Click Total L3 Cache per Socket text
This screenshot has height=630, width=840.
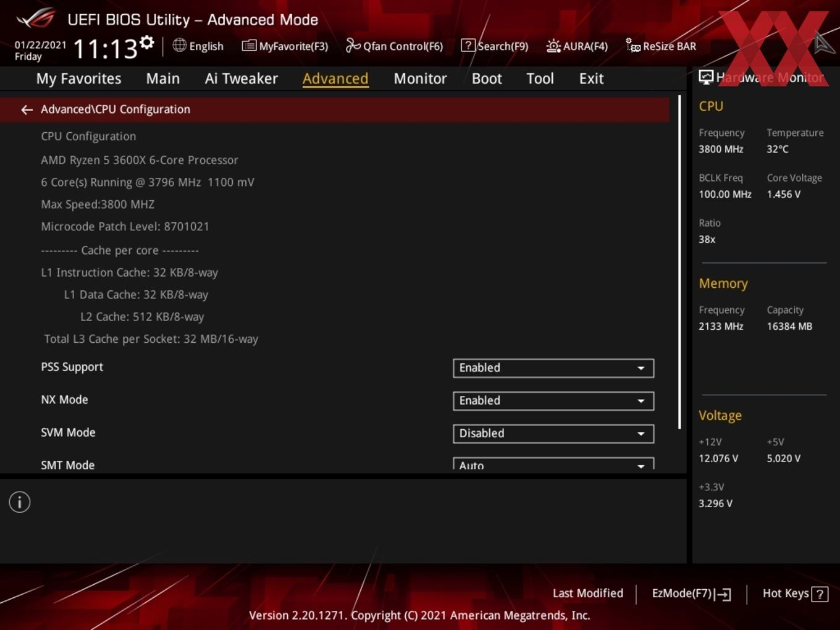(x=151, y=339)
